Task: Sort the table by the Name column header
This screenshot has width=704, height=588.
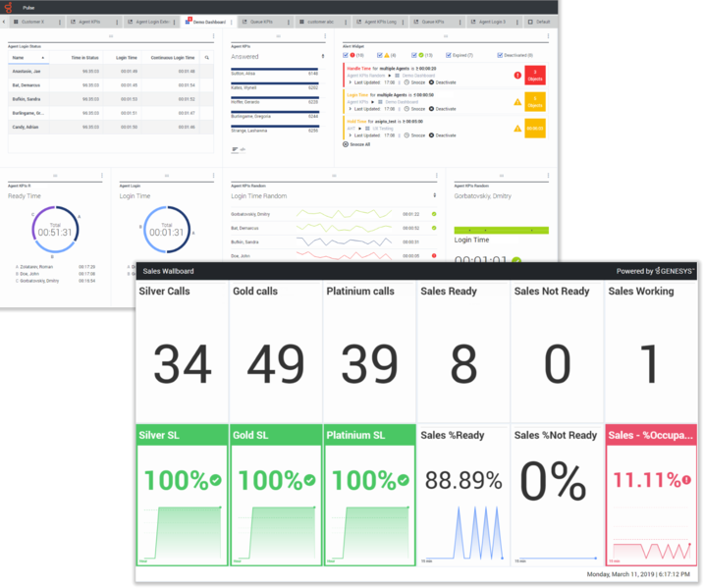Action: (18, 58)
